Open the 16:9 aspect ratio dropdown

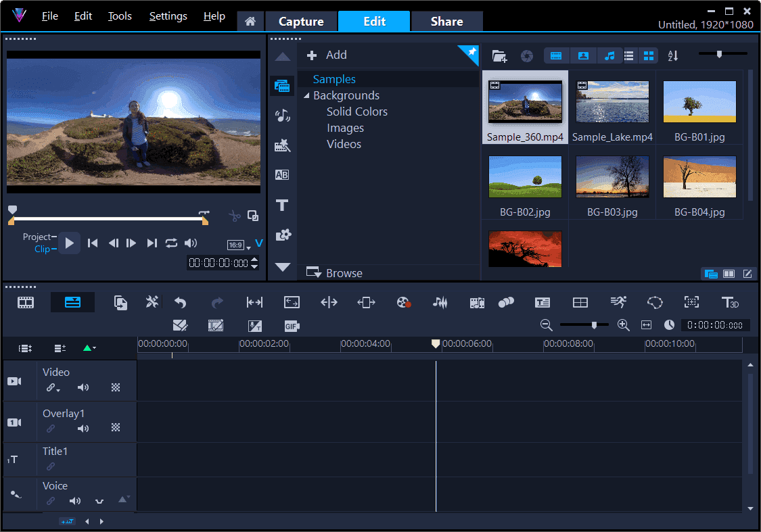tap(238, 245)
